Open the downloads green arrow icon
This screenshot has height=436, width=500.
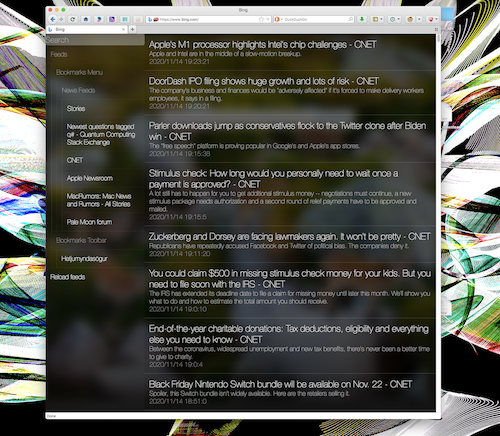(362, 19)
